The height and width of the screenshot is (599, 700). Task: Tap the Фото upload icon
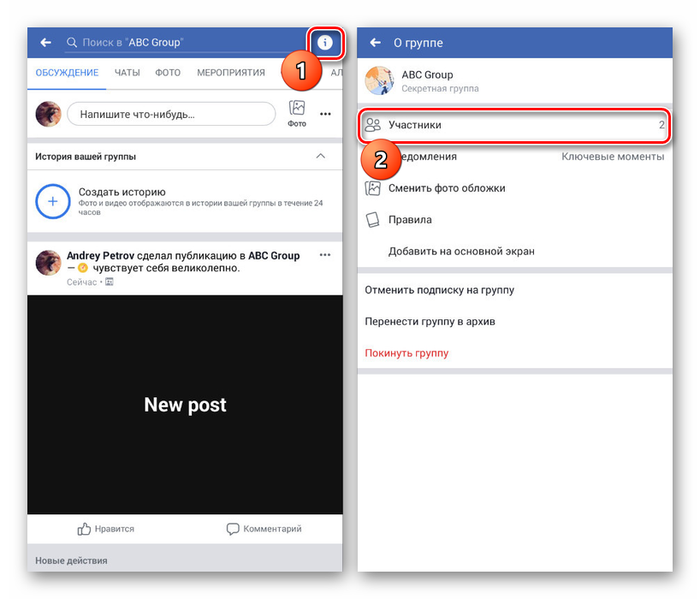coord(297,113)
